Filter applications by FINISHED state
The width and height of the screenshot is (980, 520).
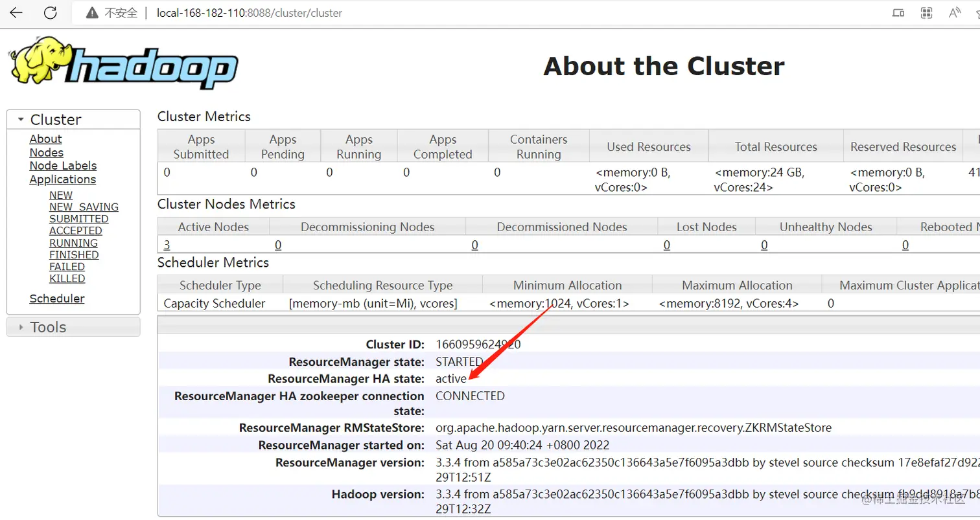pyautogui.click(x=74, y=254)
